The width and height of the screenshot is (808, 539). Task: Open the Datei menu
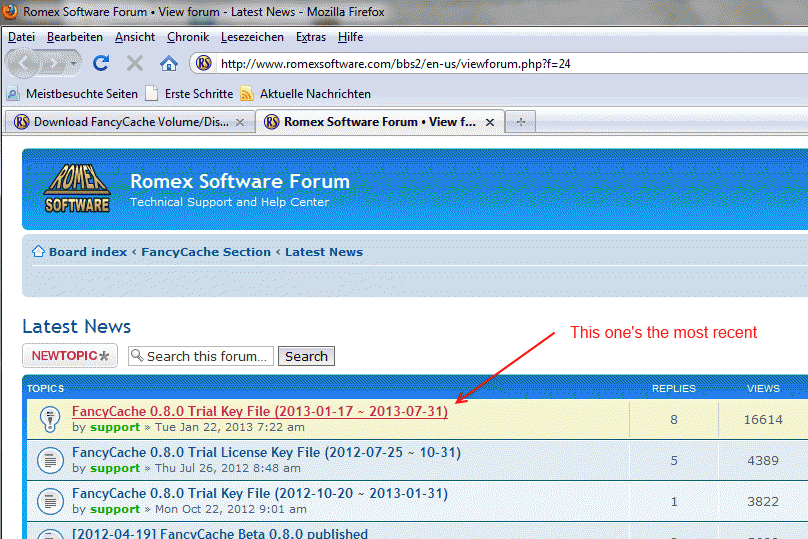coord(22,37)
